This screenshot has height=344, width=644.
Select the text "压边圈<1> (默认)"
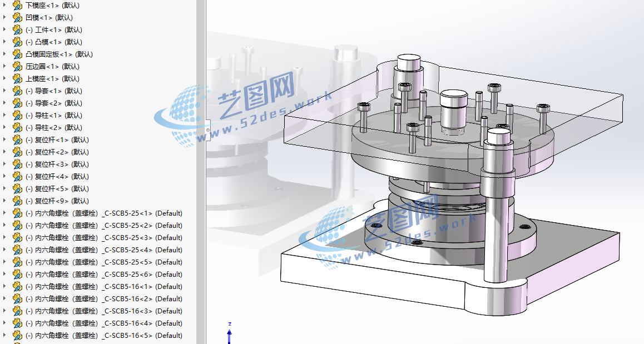[53, 67]
